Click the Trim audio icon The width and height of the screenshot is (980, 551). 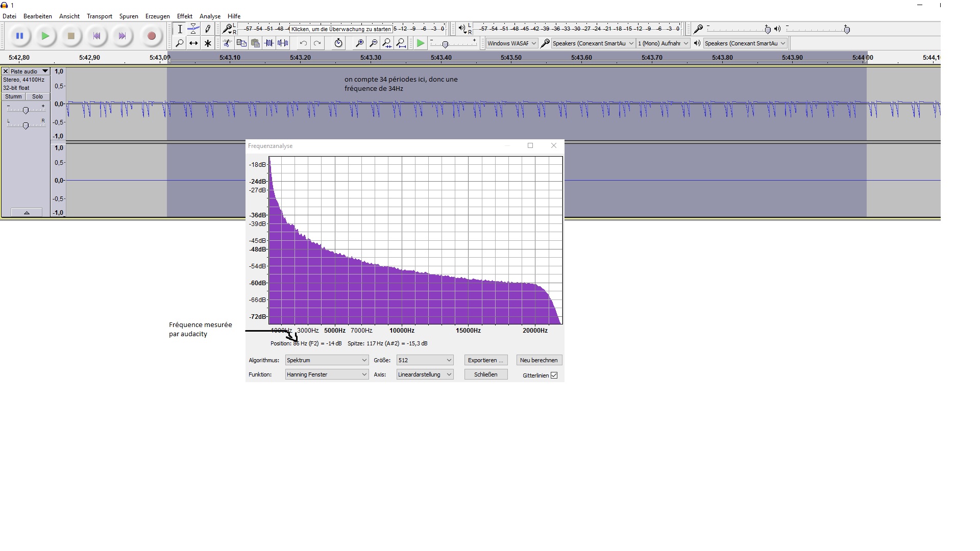click(269, 43)
